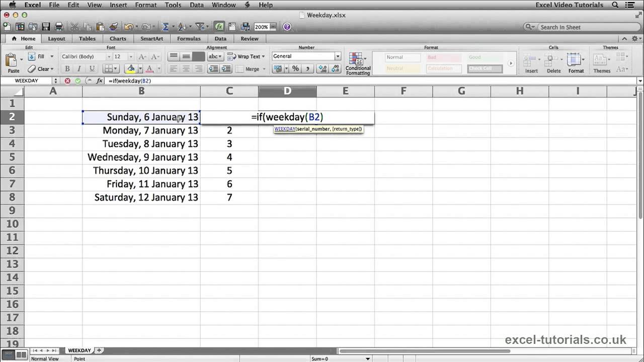Click the Save floppy disk icon
This screenshot has height=362, width=644.
(x=46, y=27)
